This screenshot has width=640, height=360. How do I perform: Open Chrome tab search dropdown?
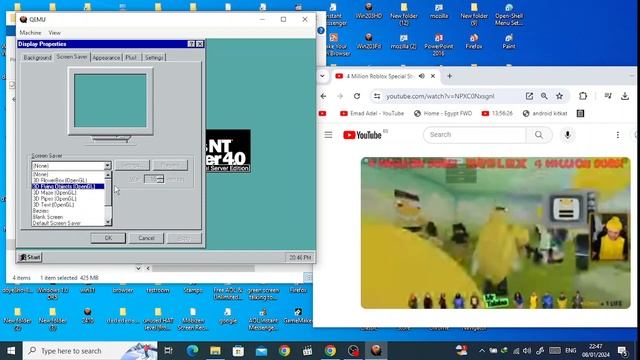[322, 76]
